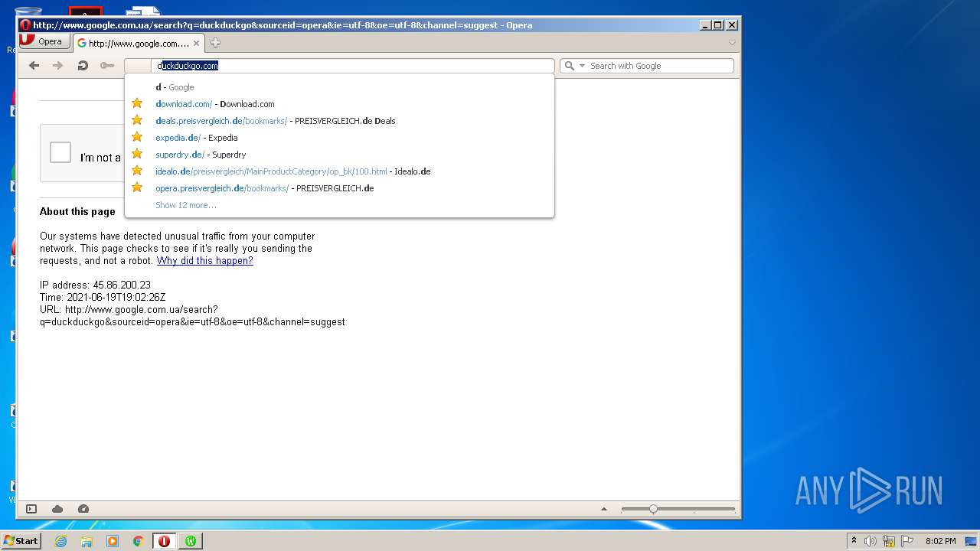Select the idealo.de suggestion
This screenshot has width=980, height=551.
coord(339,171)
